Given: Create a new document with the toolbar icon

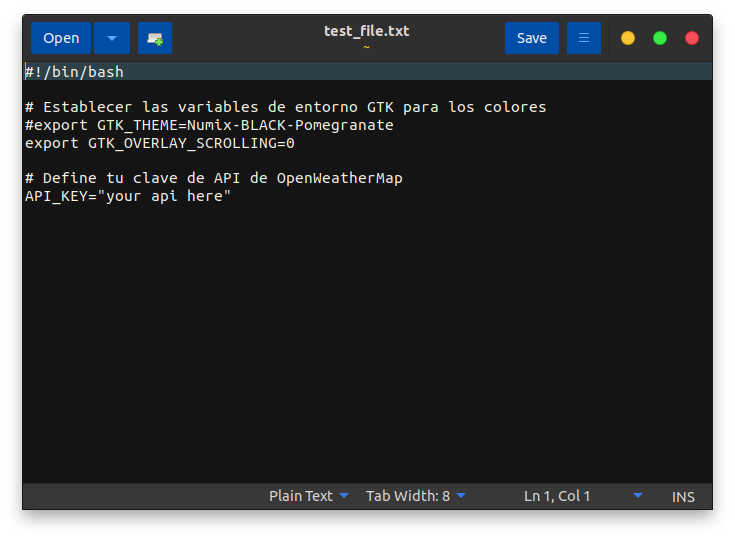Looking at the screenshot, I should [x=155, y=38].
